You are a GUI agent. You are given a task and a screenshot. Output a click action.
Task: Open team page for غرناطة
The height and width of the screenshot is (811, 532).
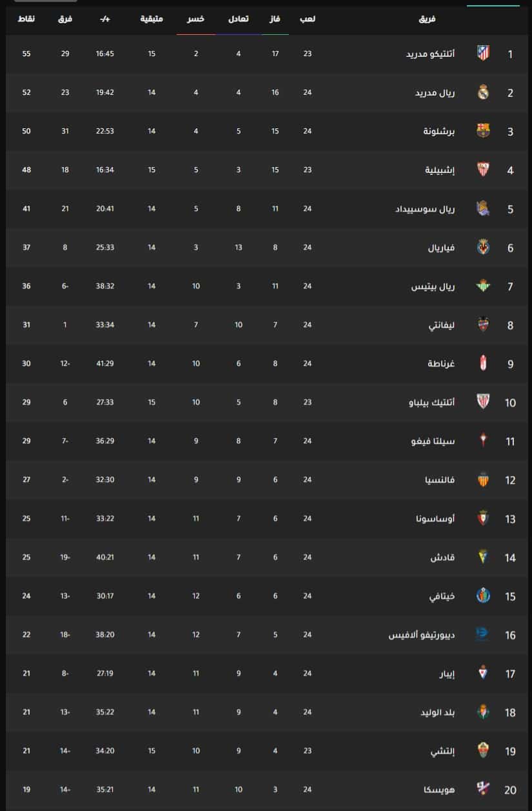pos(441,364)
